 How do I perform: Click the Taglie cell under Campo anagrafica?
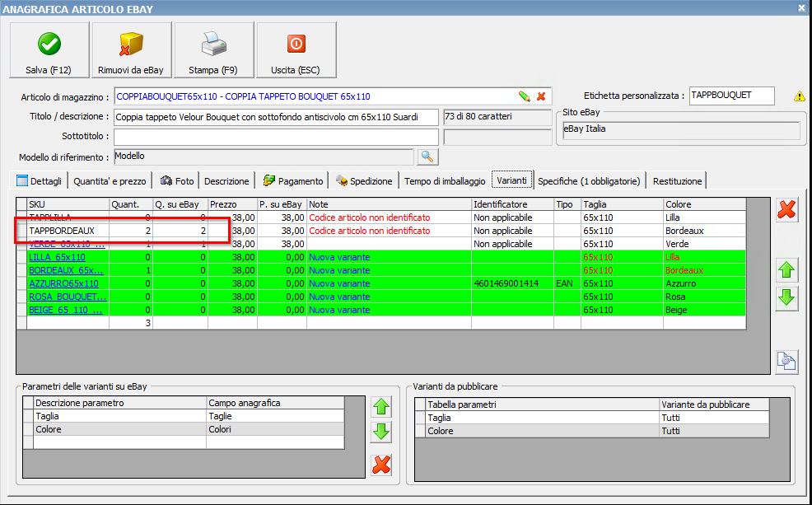pyautogui.click(x=275, y=416)
